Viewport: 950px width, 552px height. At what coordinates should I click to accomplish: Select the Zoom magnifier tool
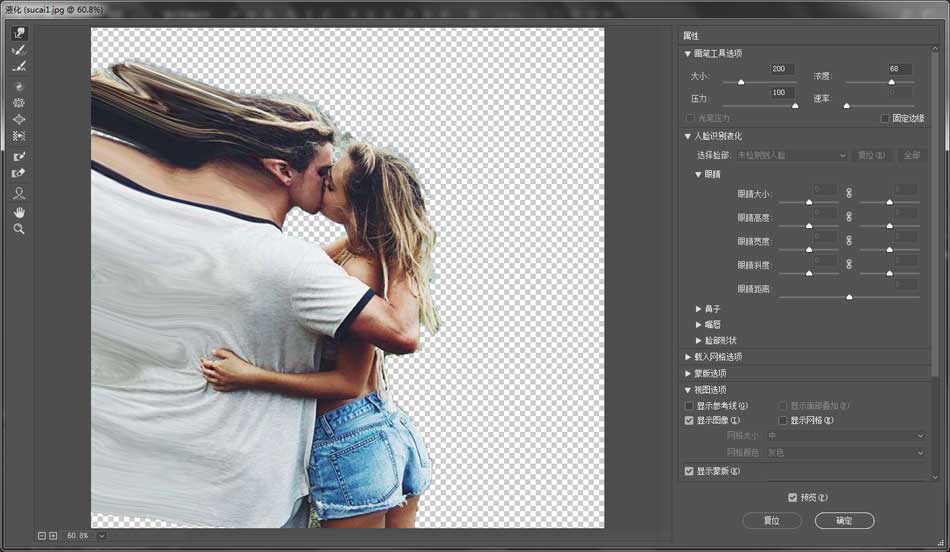click(19, 229)
